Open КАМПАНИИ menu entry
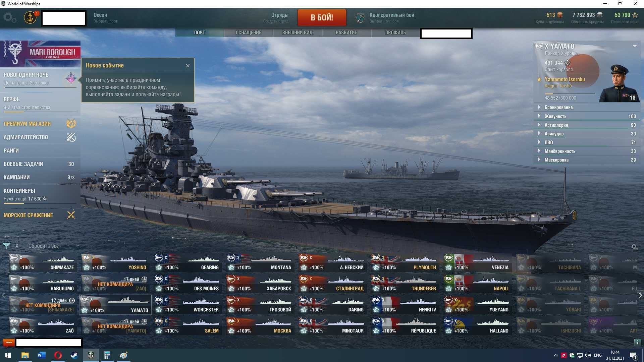 [x=40, y=177]
